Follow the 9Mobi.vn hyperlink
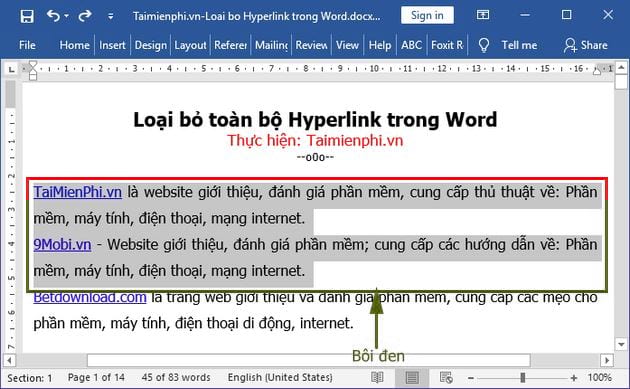This screenshot has height=389, width=630. 62,244
